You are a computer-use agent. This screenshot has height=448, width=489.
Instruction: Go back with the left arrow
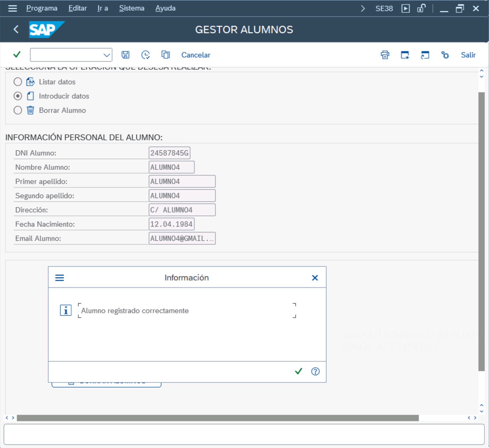[16, 29]
